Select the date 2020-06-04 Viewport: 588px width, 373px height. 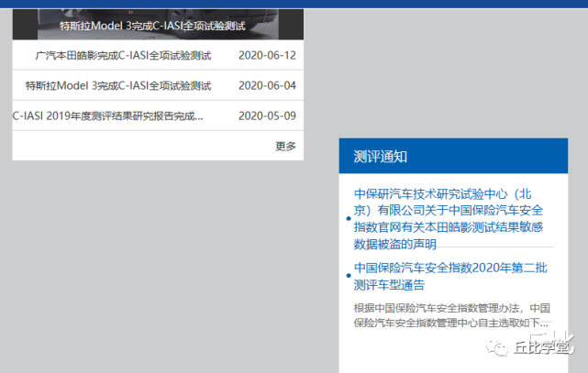pos(267,86)
